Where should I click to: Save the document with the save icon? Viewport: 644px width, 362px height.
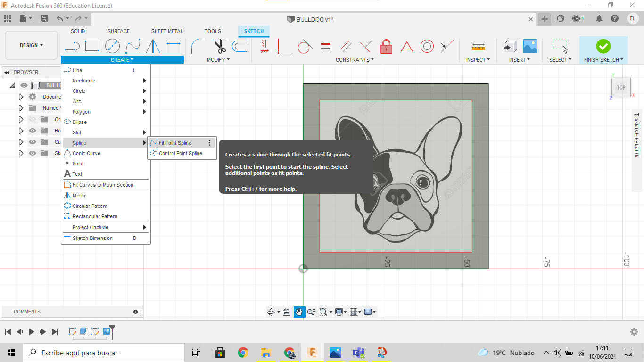(44, 18)
